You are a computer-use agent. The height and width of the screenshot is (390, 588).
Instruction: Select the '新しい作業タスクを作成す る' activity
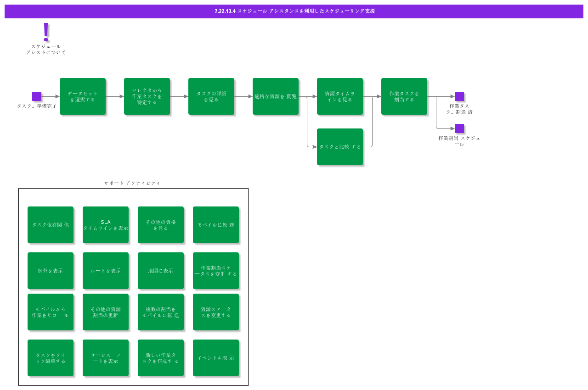pos(161,358)
